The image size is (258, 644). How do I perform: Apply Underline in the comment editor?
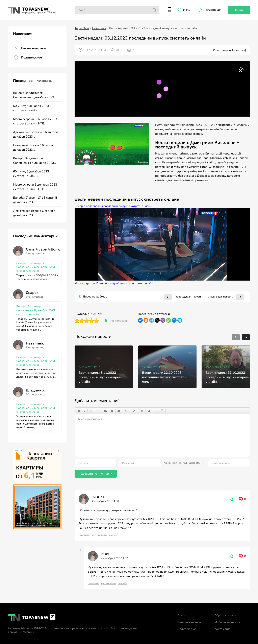[x=91, y=411]
